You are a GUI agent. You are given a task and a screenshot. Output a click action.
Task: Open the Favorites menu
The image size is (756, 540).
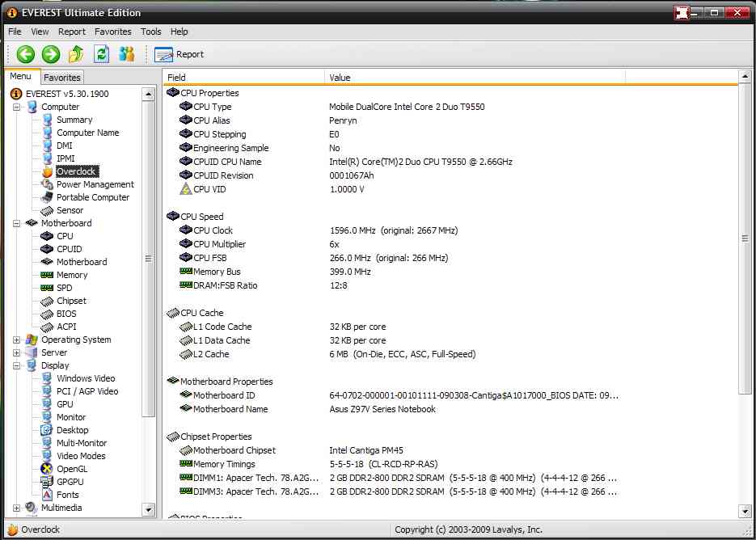pyautogui.click(x=113, y=32)
